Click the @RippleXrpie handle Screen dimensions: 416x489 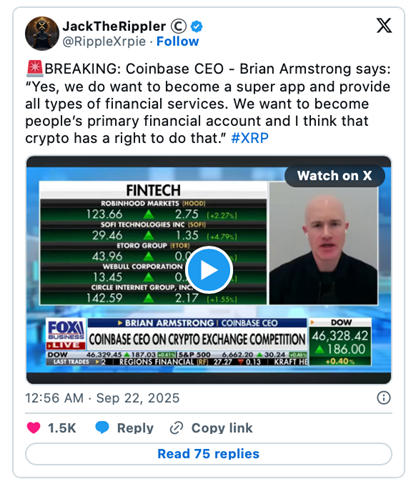click(x=104, y=42)
